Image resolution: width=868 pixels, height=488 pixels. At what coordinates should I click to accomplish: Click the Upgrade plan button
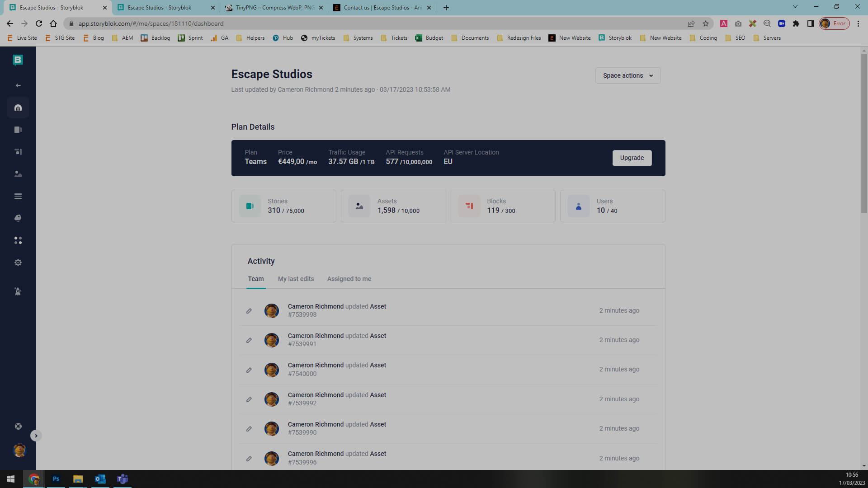(x=632, y=158)
